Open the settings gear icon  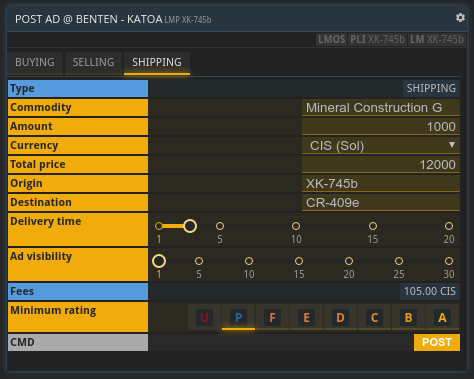click(x=460, y=18)
